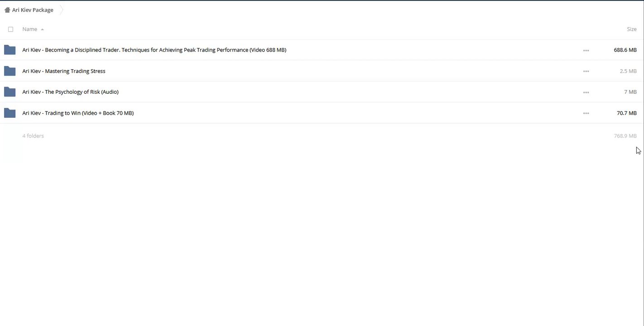644x326 pixels.
Task: Click the Name sort arrow indicator
Action: pos(42,29)
